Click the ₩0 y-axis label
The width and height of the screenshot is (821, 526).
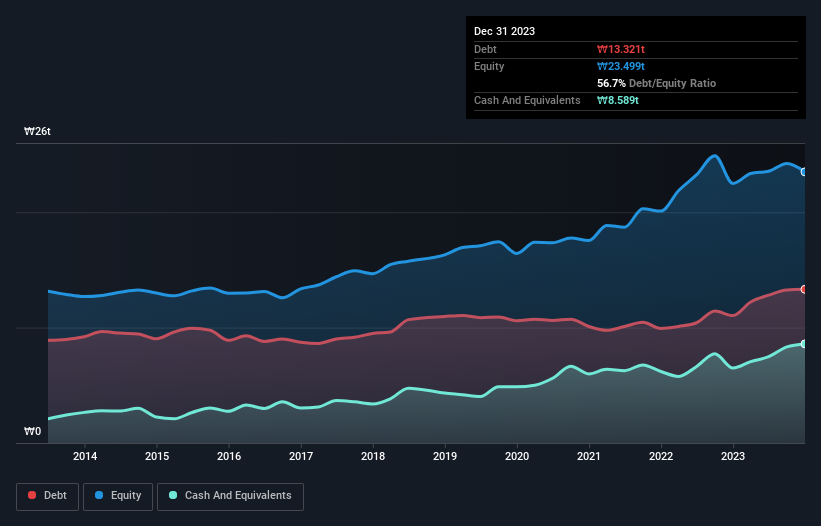(32, 431)
